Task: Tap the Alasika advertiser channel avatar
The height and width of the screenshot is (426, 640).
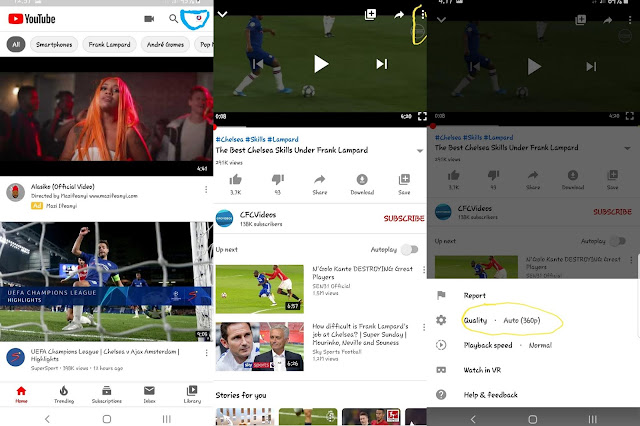Action: [x=16, y=192]
